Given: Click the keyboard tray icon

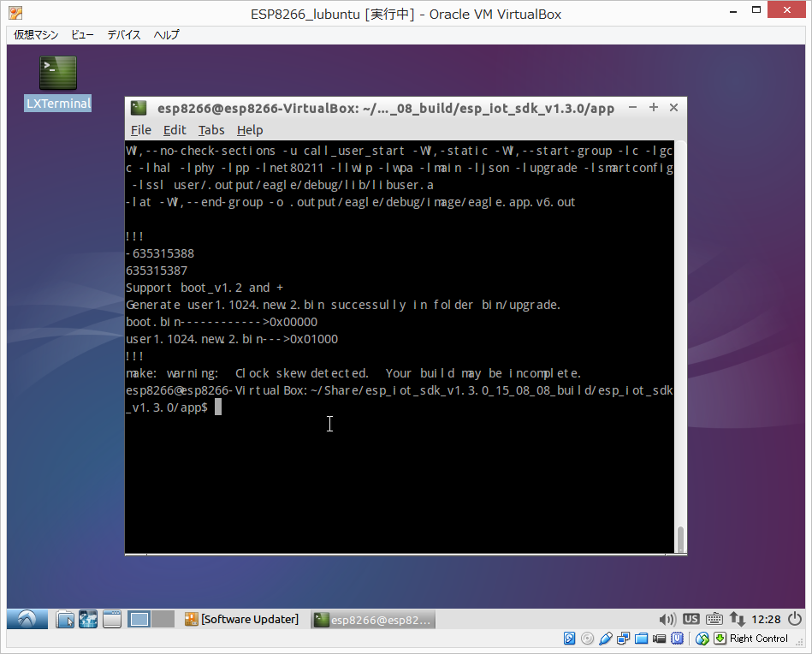Looking at the screenshot, I should [x=714, y=619].
